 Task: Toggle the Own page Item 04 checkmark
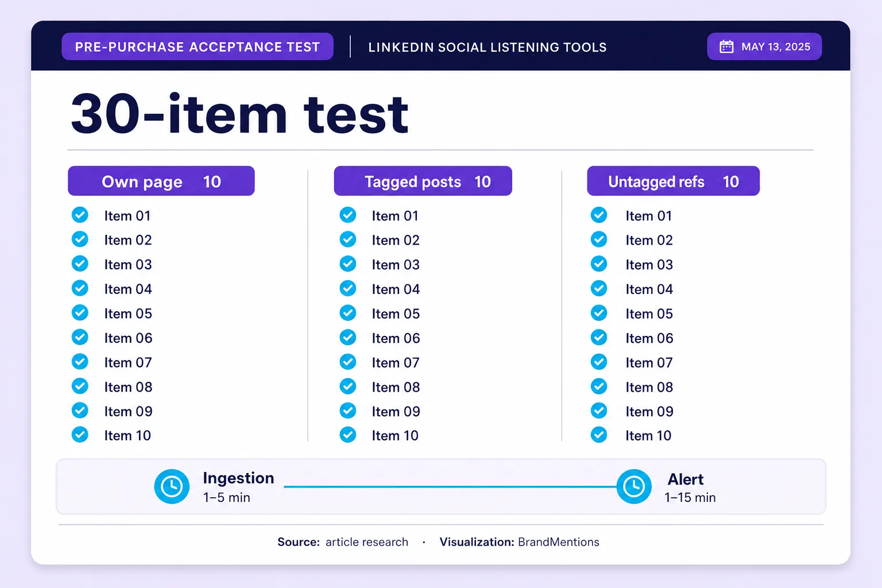pyautogui.click(x=80, y=288)
